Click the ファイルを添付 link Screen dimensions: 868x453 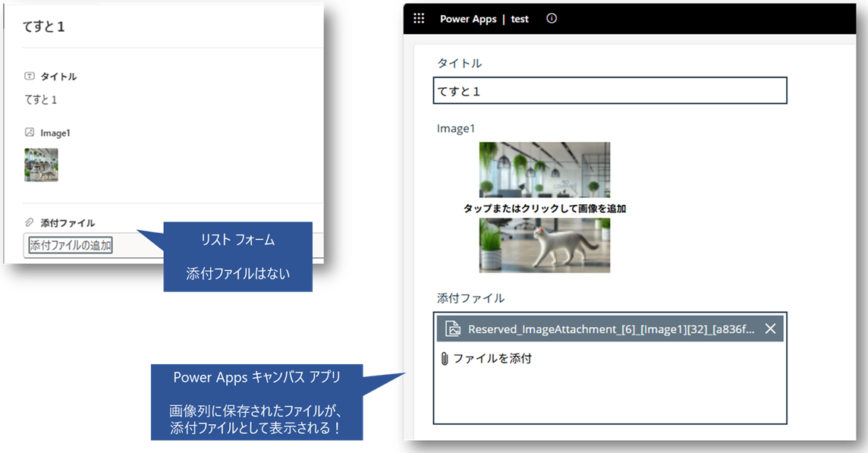coord(492,359)
